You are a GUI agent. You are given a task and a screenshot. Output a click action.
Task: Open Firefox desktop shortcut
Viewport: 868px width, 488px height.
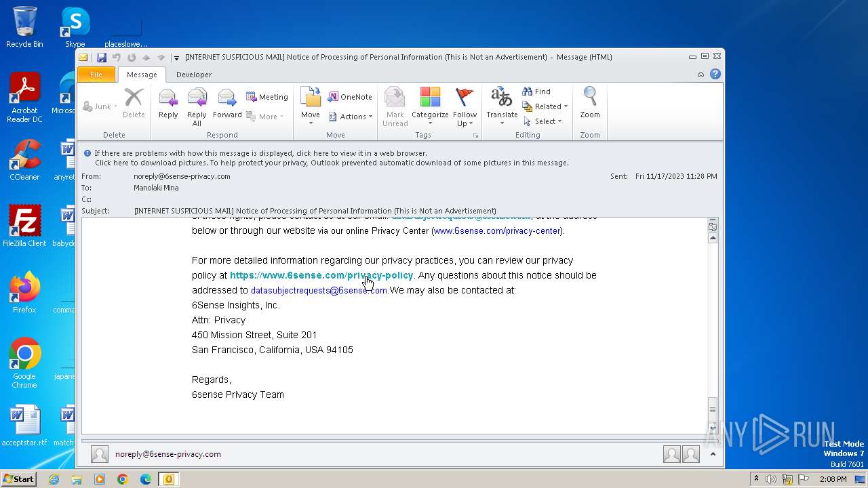pyautogui.click(x=24, y=293)
